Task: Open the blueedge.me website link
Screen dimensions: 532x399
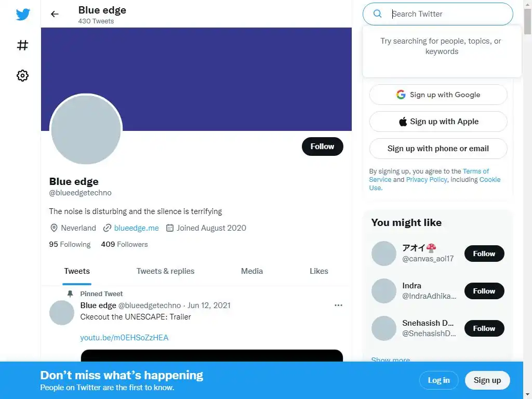Action: point(136,228)
